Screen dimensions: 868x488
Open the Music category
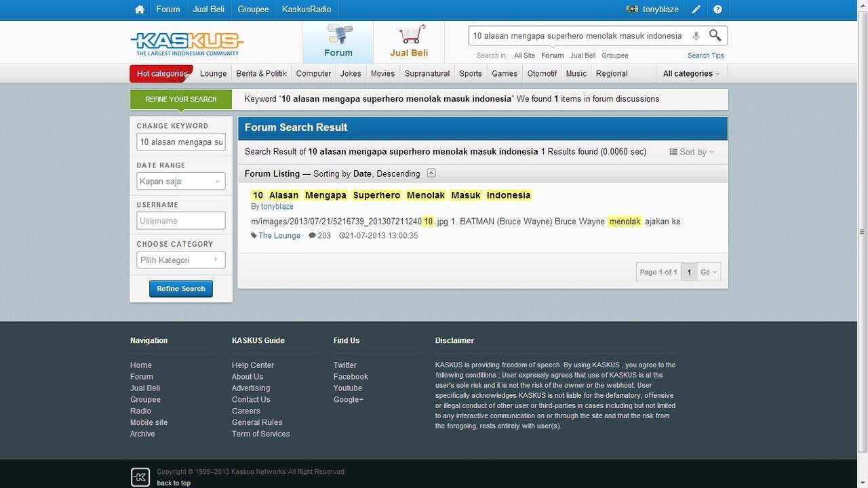(x=576, y=73)
